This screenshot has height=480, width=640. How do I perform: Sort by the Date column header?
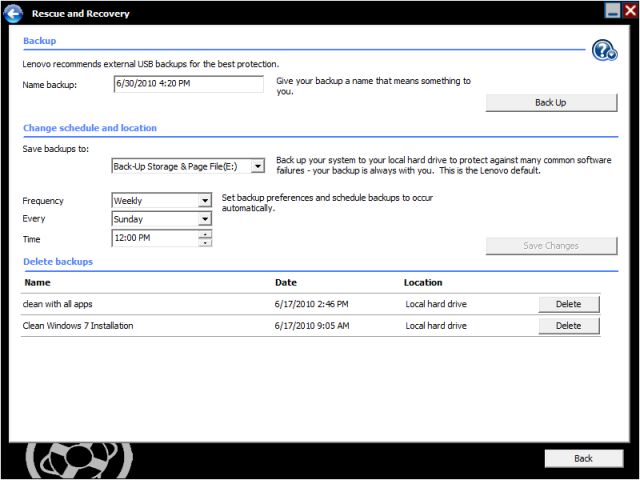(x=286, y=282)
